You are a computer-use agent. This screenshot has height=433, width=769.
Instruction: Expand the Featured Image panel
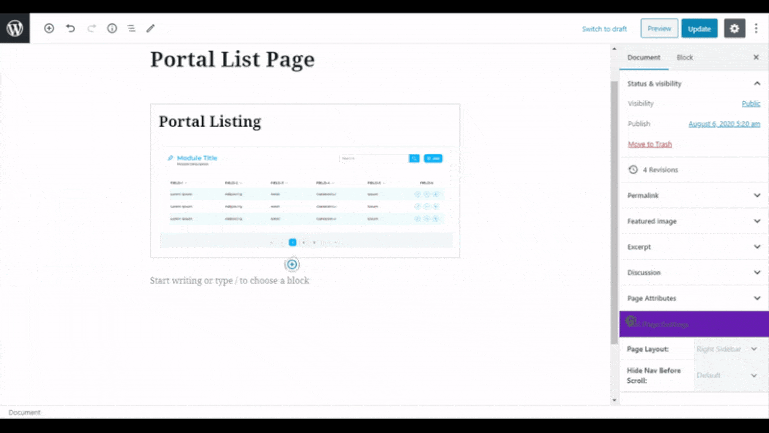click(757, 221)
